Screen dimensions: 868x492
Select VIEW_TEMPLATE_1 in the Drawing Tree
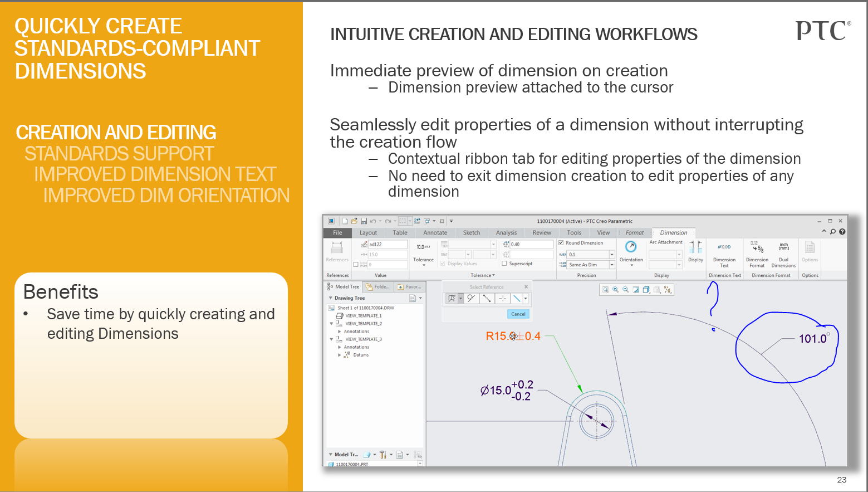[364, 315]
